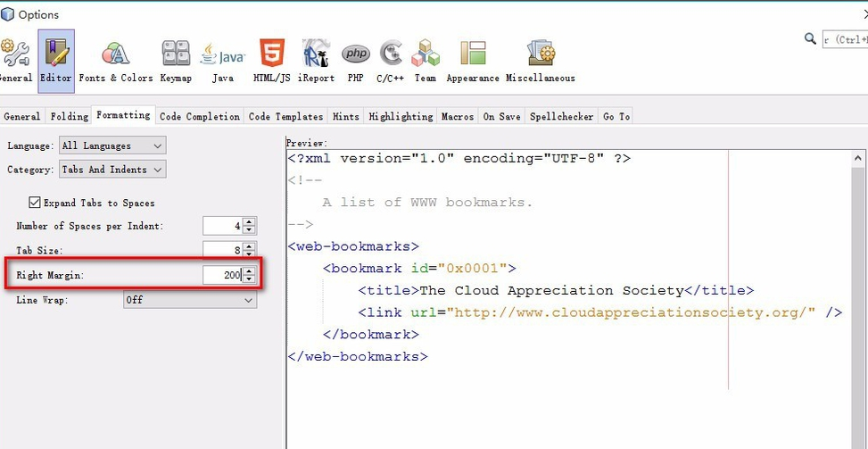868x449 pixels.
Task: Increase the Right Margin value
Action: 249,270
